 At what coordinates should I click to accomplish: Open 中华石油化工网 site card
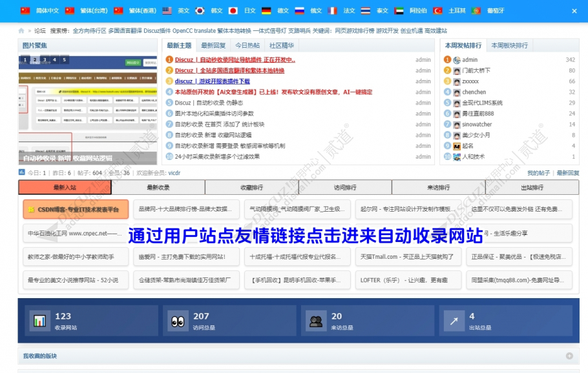(x=76, y=234)
